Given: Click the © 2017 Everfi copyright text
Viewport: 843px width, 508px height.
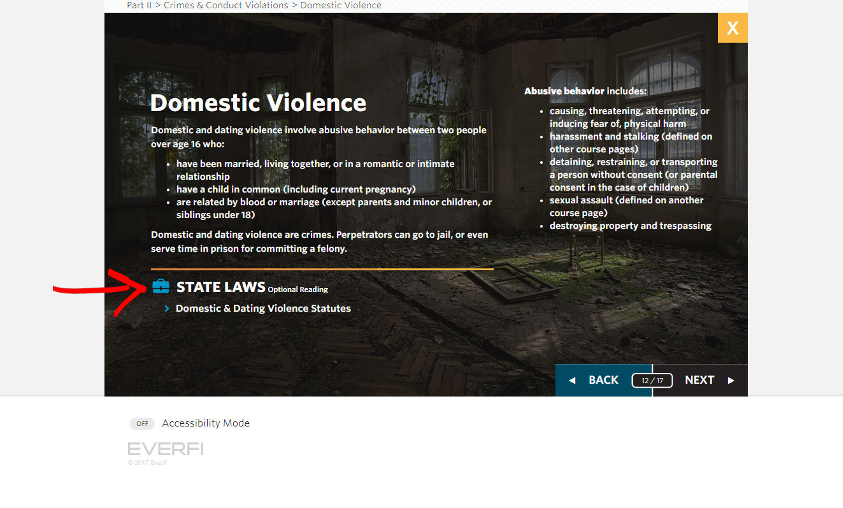Looking at the screenshot, I should [x=147, y=463].
